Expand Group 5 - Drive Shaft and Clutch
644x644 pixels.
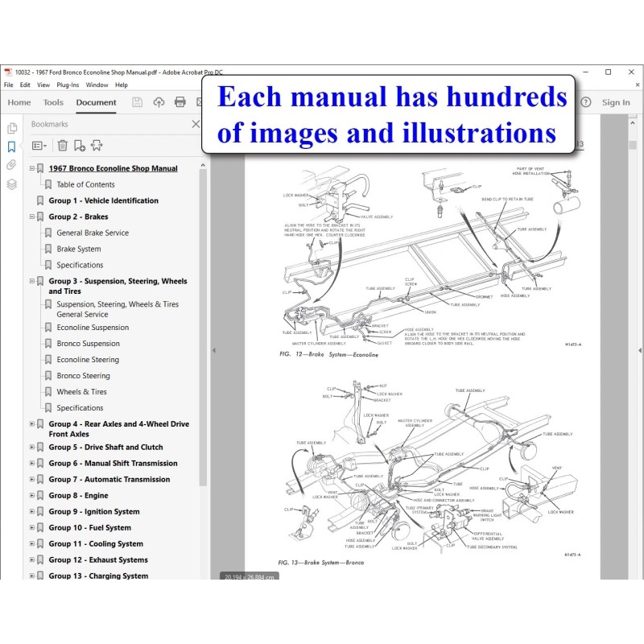pos(32,448)
